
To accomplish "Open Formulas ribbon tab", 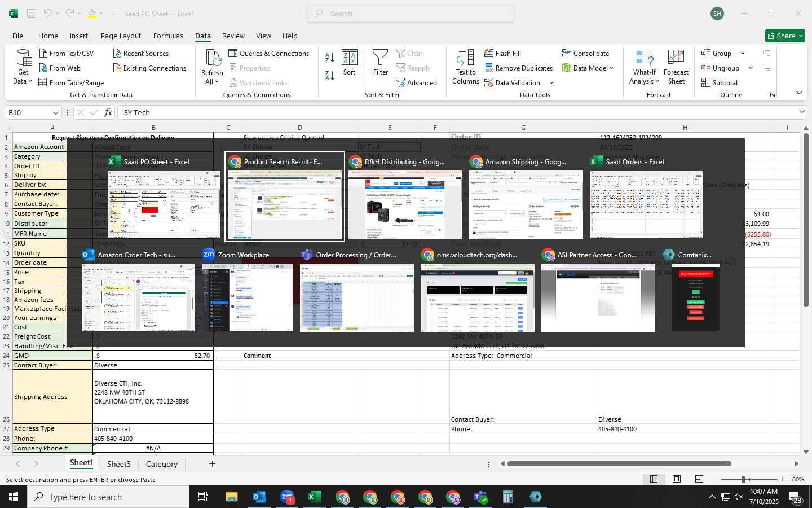I will click(168, 36).
